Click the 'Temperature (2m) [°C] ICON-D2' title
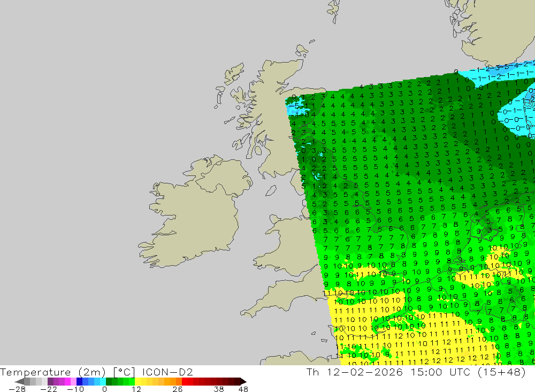This screenshot has width=535, height=392. (x=96, y=372)
